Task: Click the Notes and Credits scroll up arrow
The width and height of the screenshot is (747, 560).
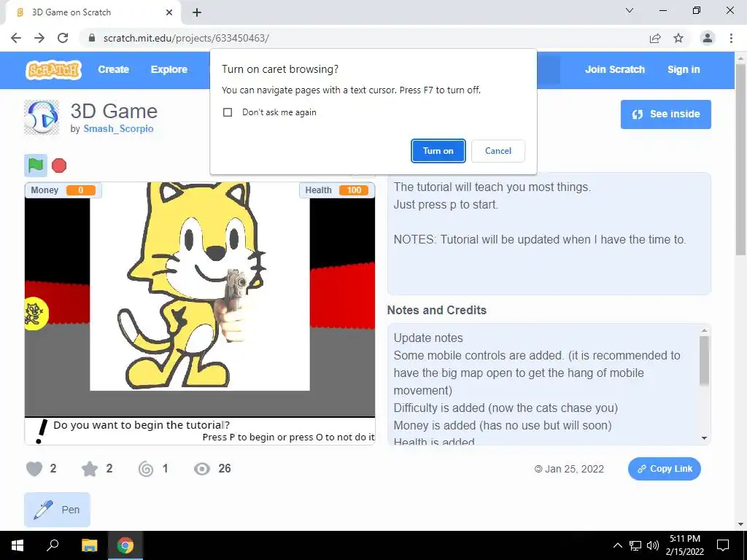Action: click(704, 330)
